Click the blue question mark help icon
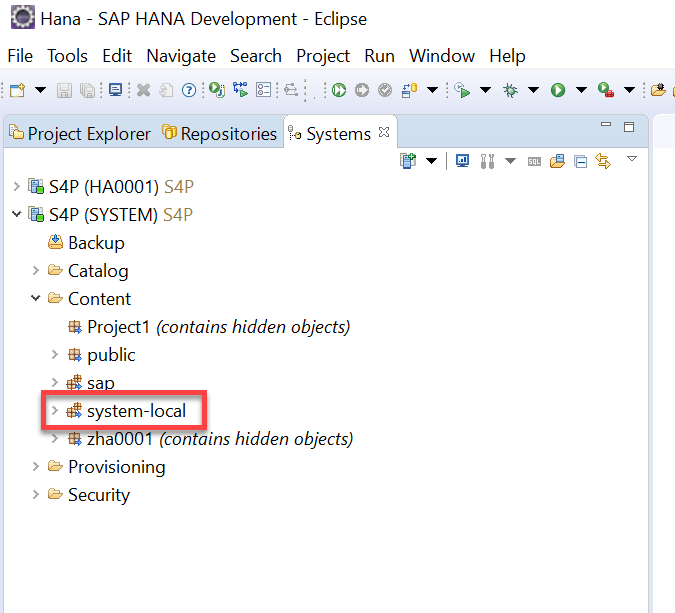Screen dimensions: 675x613 [189, 90]
